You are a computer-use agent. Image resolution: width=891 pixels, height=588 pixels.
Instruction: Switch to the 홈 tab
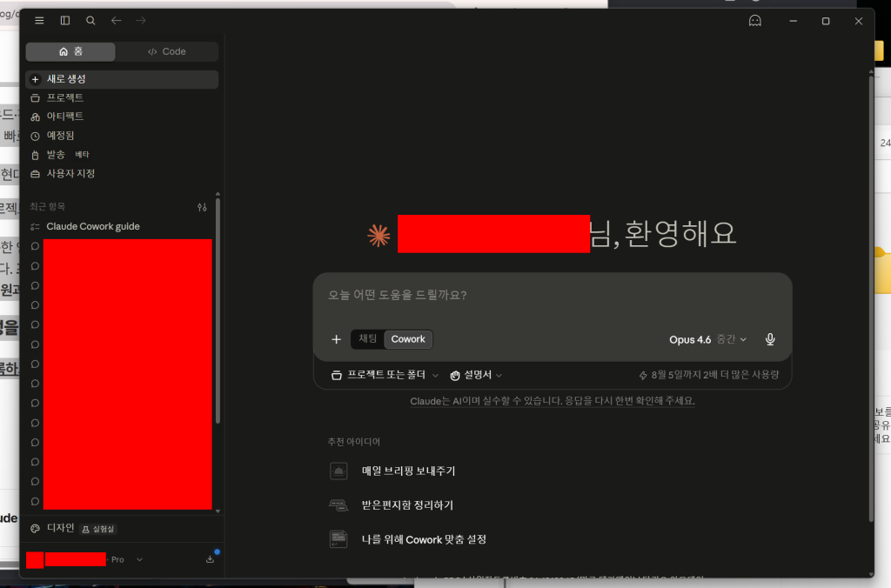pyautogui.click(x=70, y=51)
